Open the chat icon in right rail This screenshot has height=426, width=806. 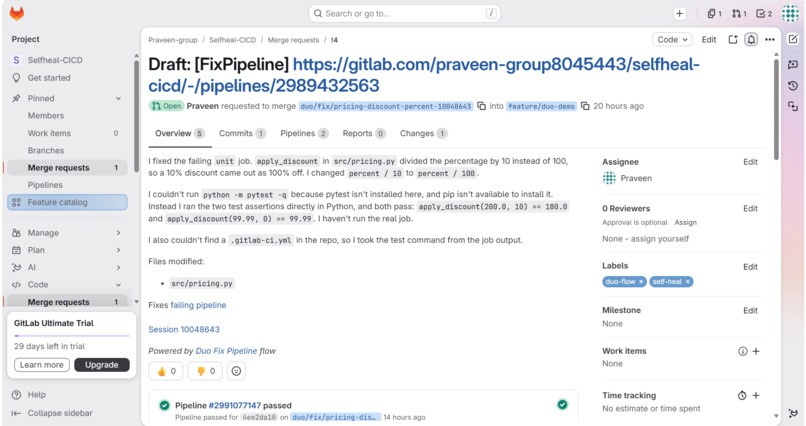(x=793, y=64)
